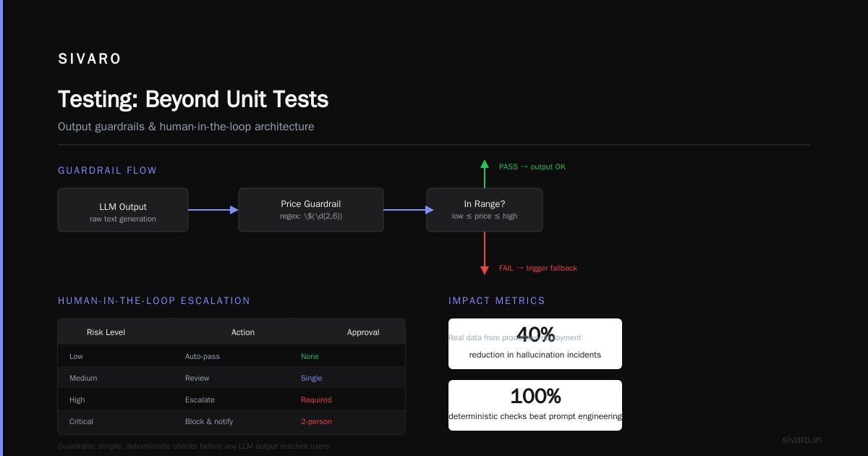Click the guardrails footnote text at bottom
This screenshot has width=868, height=456.
pyautogui.click(x=194, y=446)
